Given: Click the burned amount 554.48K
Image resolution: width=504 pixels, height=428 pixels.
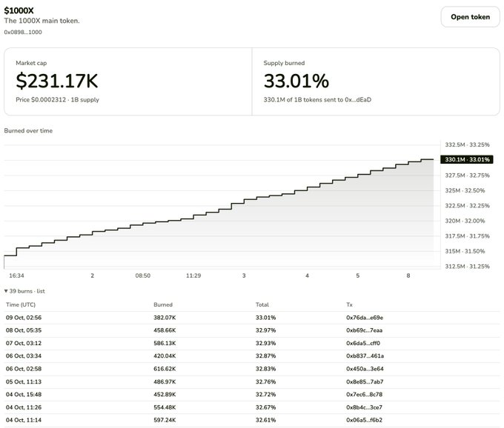Looking at the screenshot, I should pos(165,407).
